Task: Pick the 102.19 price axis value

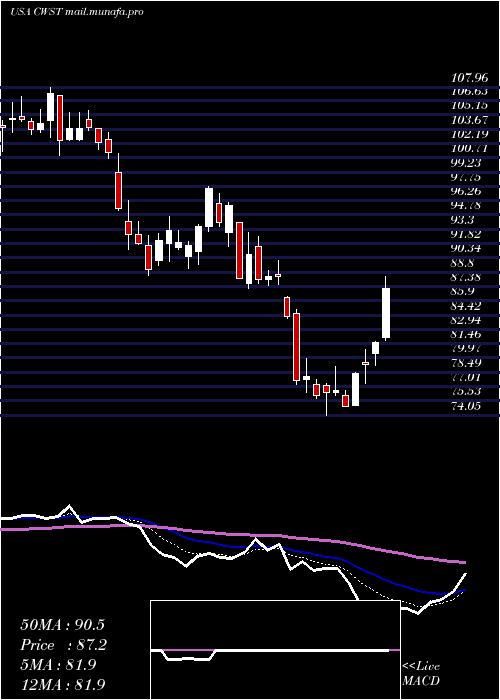Action: [469, 134]
